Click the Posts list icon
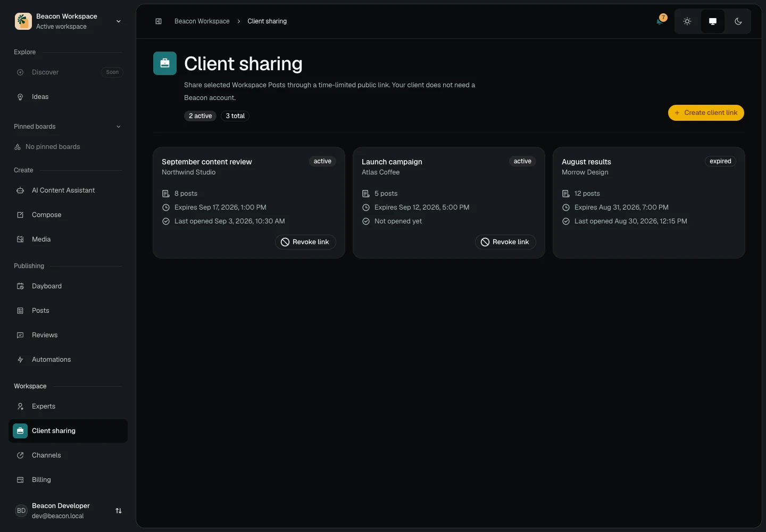The image size is (766, 532). pos(20,311)
